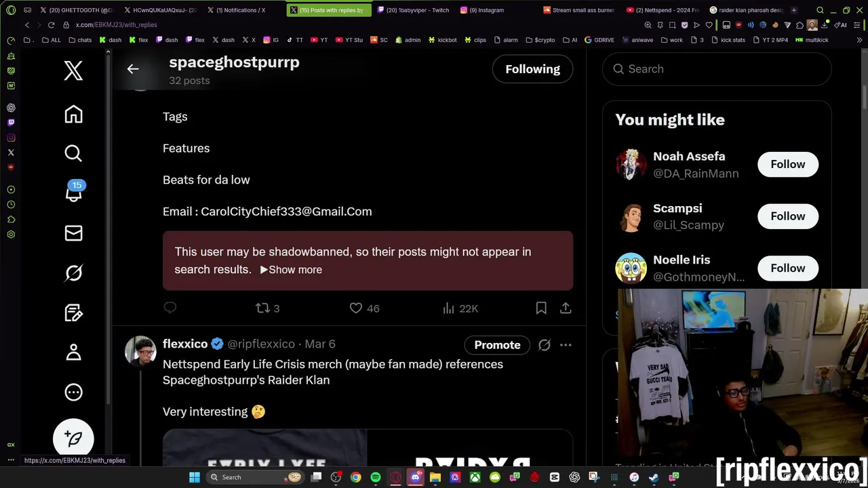Open Discord from the taskbar
Image resolution: width=868 pixels, height=488 pixels.
tap(416, 477)
